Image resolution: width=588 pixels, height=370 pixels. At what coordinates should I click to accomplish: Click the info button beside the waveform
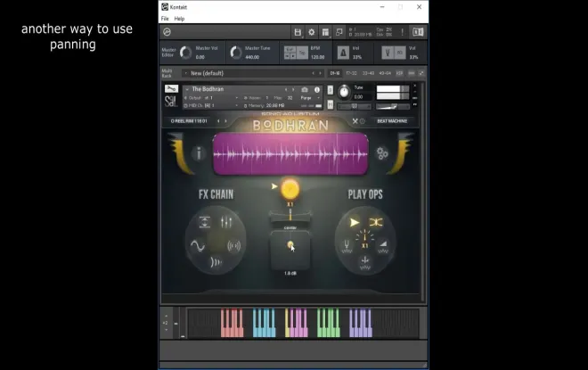pyautogui.click(x=198, y=153)
